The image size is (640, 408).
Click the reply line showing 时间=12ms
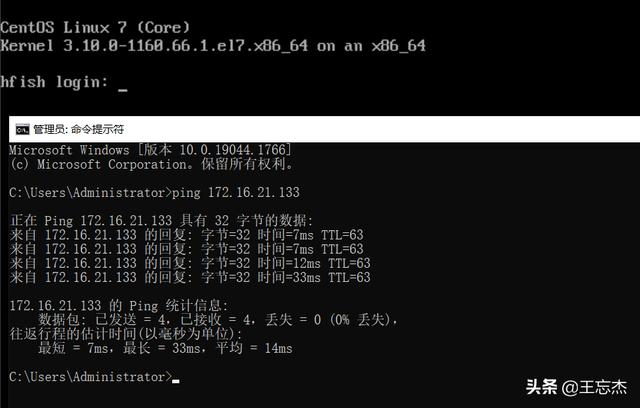click(190, 264)
